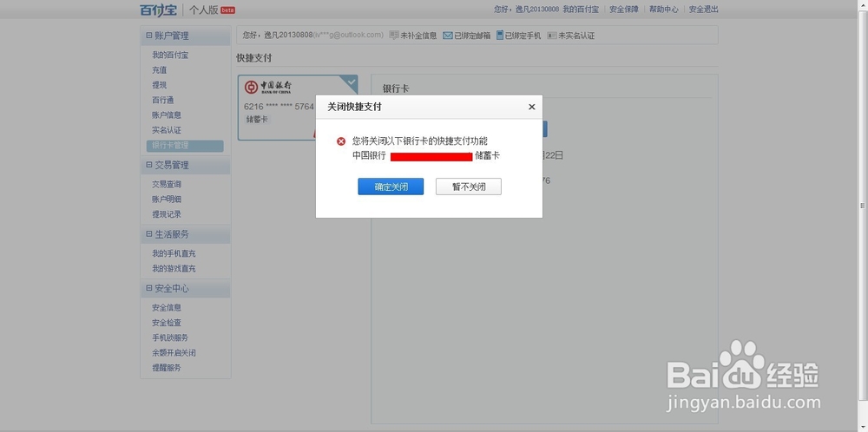This screenshot has width=868, height=432.
Task: Open 实名认证 in sidebar
Action: click(x=167, y=130)
